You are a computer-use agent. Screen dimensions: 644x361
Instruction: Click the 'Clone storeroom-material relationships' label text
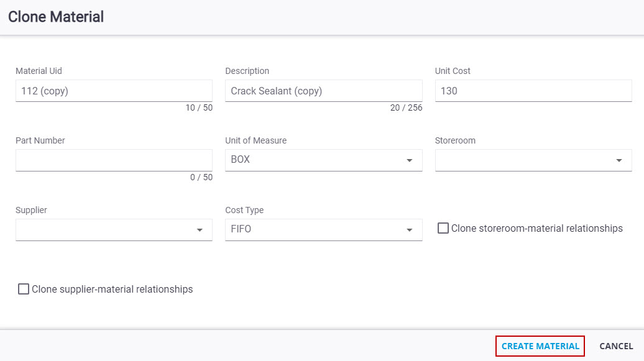coord(536,229)
